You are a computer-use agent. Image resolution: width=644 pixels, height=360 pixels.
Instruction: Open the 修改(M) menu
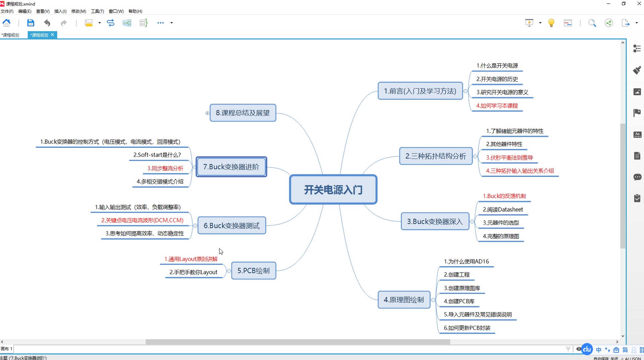tap(78, 11)
